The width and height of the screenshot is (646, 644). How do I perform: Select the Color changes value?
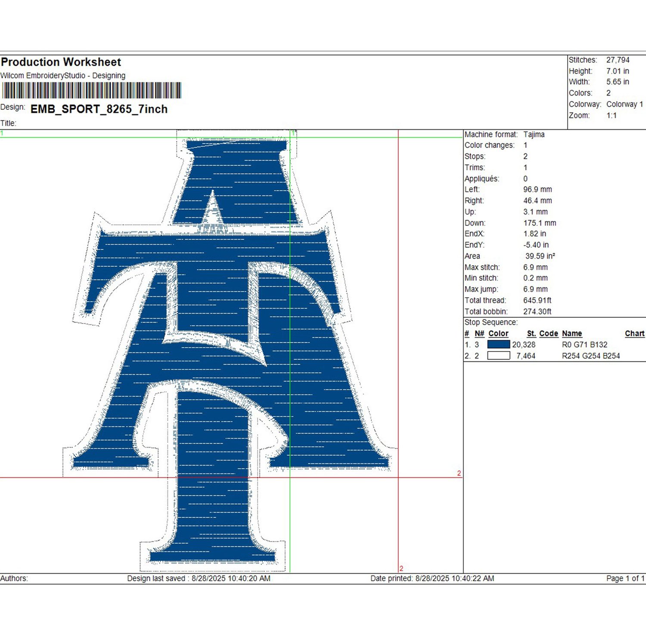pos(525,145)
